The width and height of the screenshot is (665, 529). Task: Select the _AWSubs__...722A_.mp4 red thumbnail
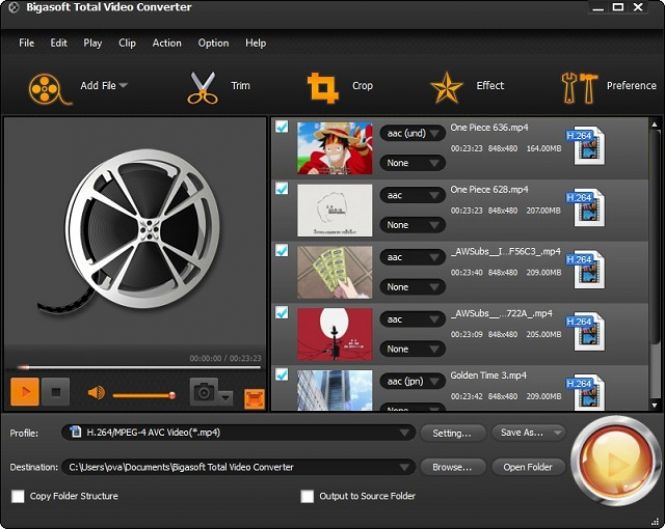click(335, 334)
